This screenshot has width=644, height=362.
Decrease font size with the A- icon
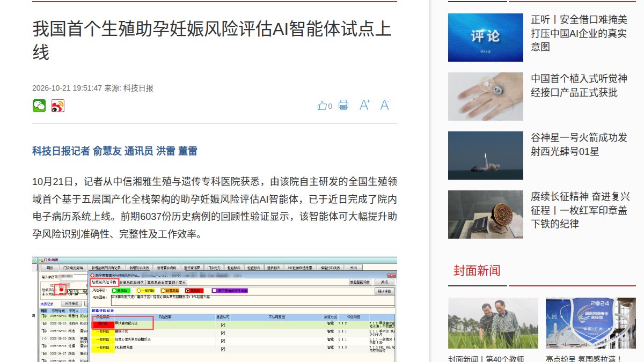[385, 105]
